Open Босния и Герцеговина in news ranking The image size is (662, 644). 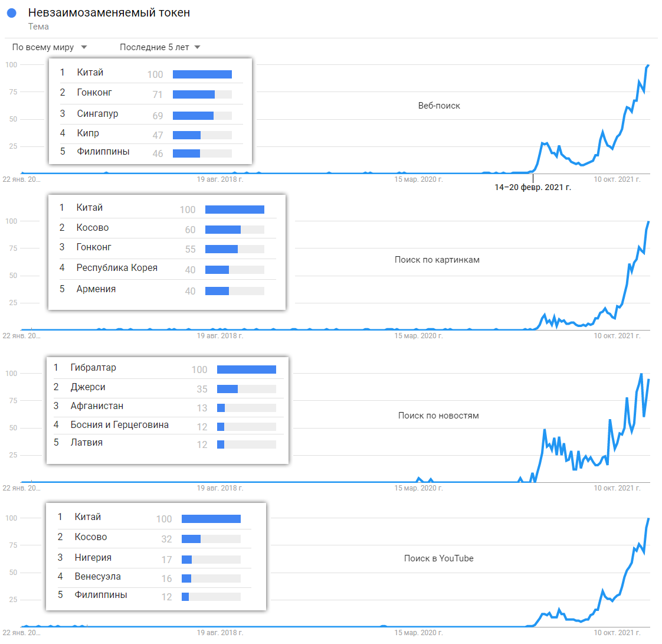click(120, 425)
